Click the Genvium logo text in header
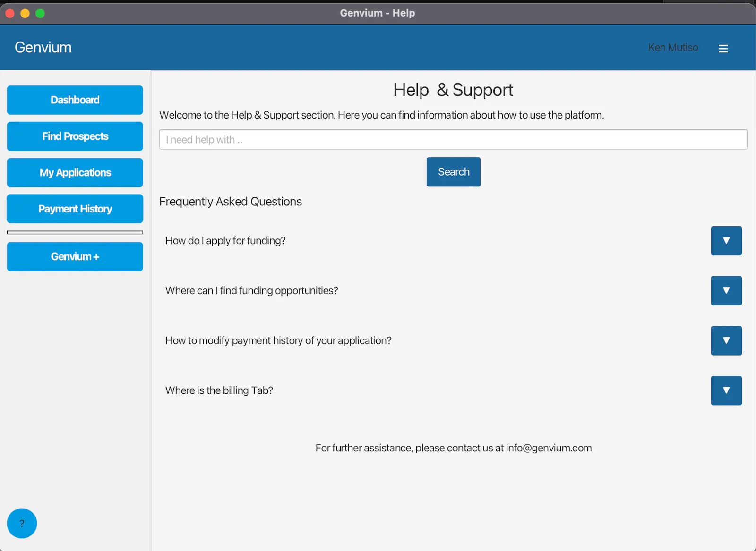This screenshot has height=551, width=756. click(x=43, y=48)
